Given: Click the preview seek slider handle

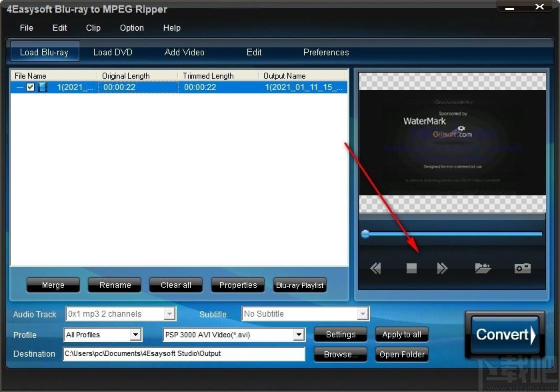Looking at the screenshot, I should 365,234.
